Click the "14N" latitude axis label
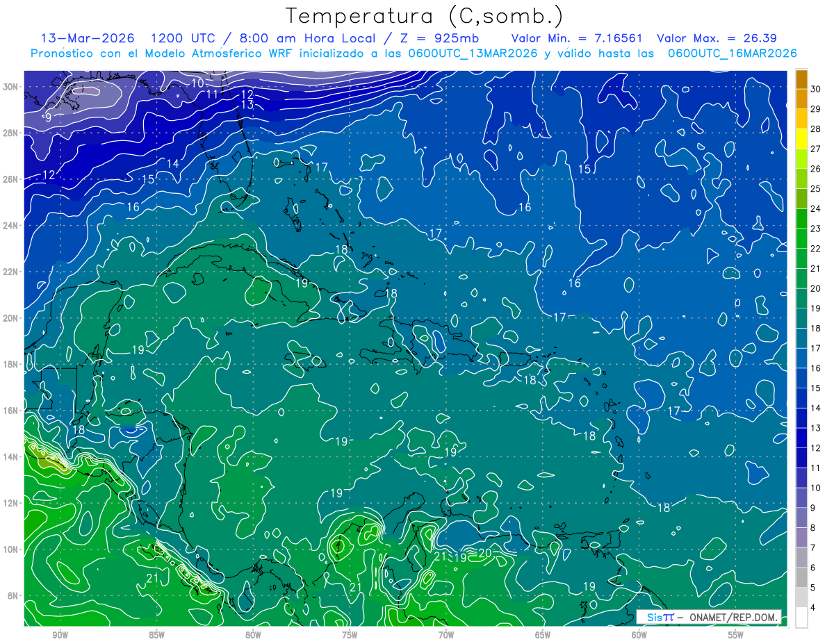The height and width of the screenshot is (644, 834). coord(11,457)
